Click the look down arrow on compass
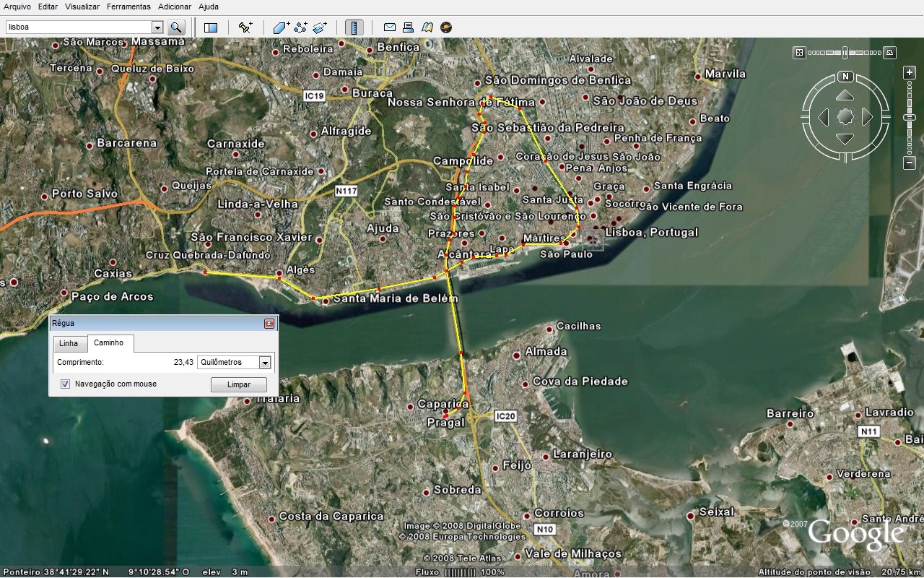Image resolution: width=924 pixels, height=578 pixels. (x=845, y=138)
